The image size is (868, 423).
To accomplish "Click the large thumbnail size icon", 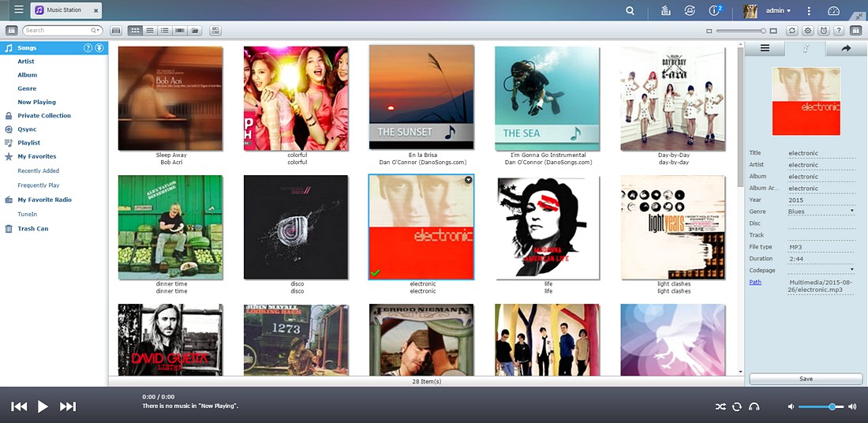I will click(773, 31).
